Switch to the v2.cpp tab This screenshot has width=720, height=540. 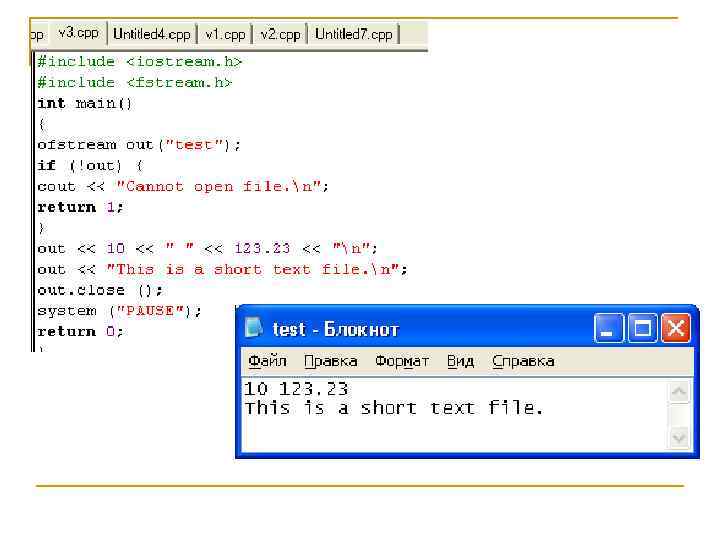pos(280,34)
